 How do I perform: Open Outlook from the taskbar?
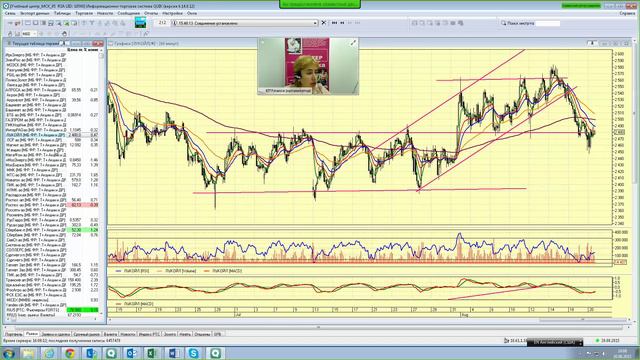[x=132, y=353]
